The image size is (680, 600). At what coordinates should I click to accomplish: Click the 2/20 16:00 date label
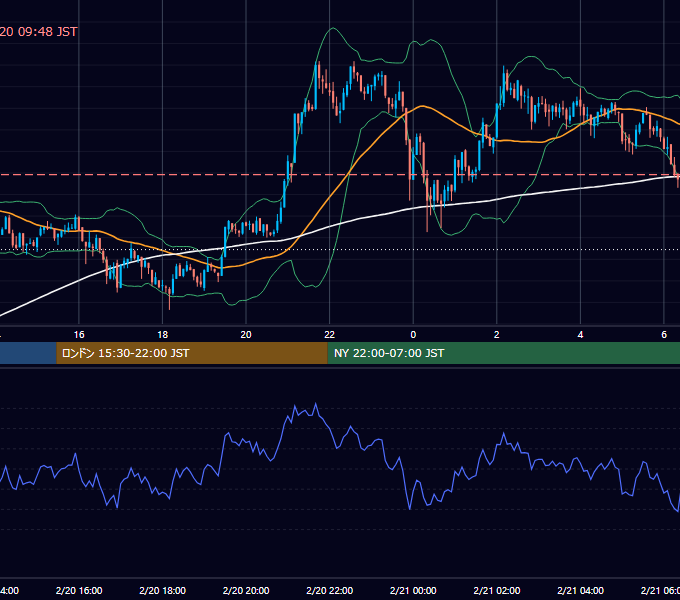coord(79,590)
